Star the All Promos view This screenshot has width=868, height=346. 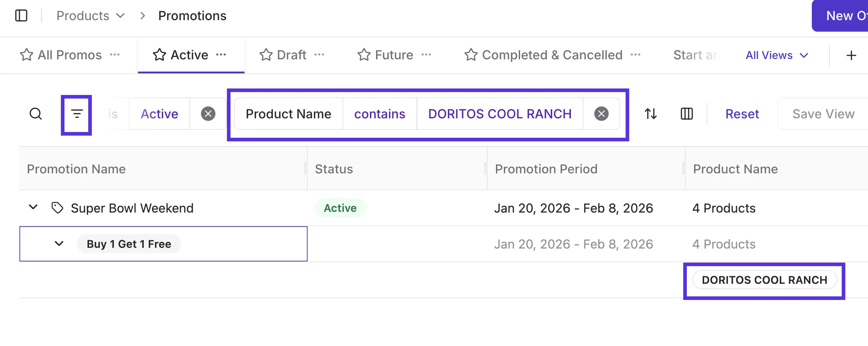point(27,55)
